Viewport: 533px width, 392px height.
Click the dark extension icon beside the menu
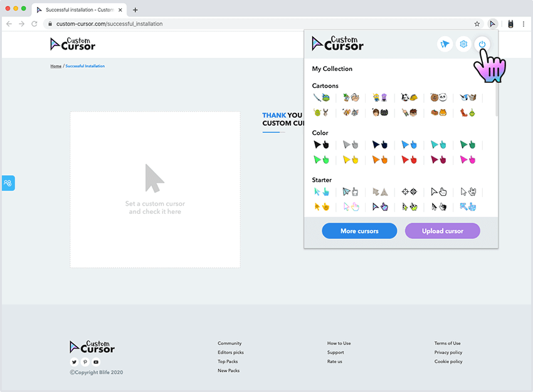coord(510,24)
